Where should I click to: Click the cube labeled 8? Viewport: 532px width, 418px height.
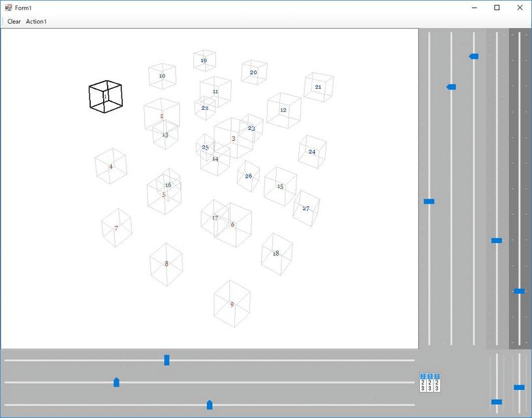[166, 264]
